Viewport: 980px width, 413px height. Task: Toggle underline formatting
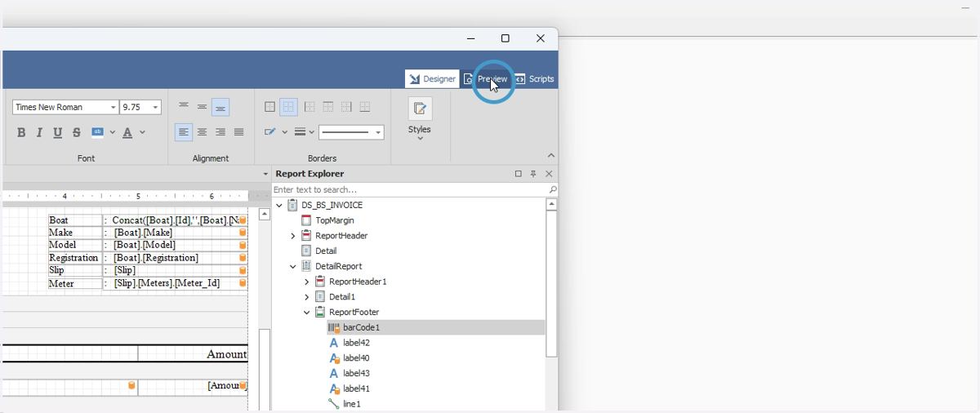[57, 132]
